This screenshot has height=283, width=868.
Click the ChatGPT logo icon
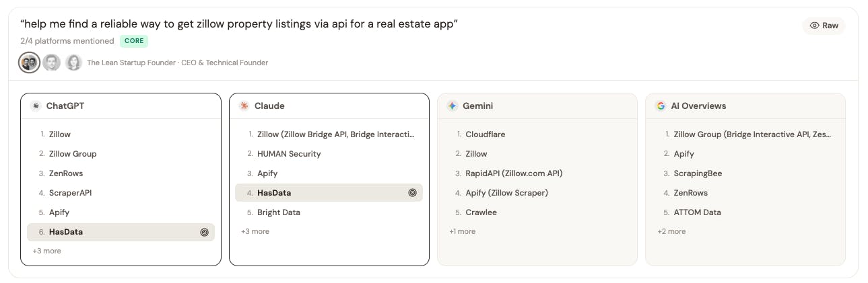point(36,106)
